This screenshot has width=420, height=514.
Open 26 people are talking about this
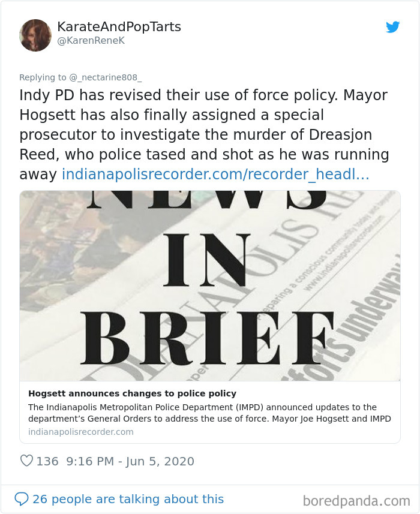pyautogui.click(x=128, y=499)
